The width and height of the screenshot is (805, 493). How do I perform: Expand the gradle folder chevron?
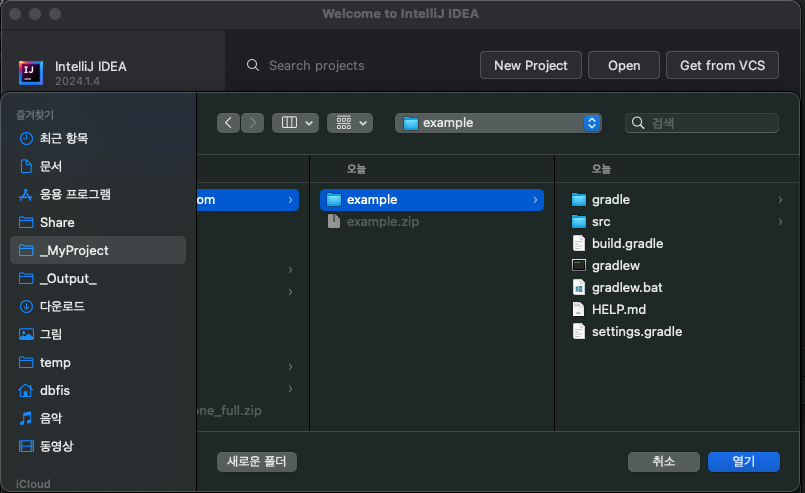(x=780, y=200)
